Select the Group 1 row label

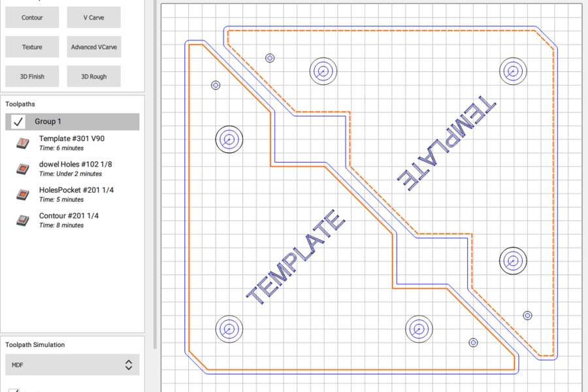click(48, 122)
